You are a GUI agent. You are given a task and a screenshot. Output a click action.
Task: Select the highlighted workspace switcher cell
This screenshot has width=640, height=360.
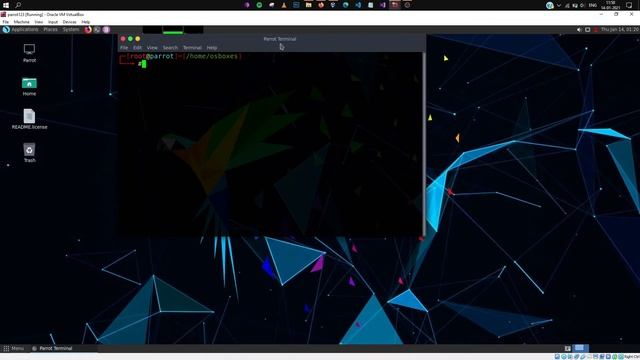point(579,348)
